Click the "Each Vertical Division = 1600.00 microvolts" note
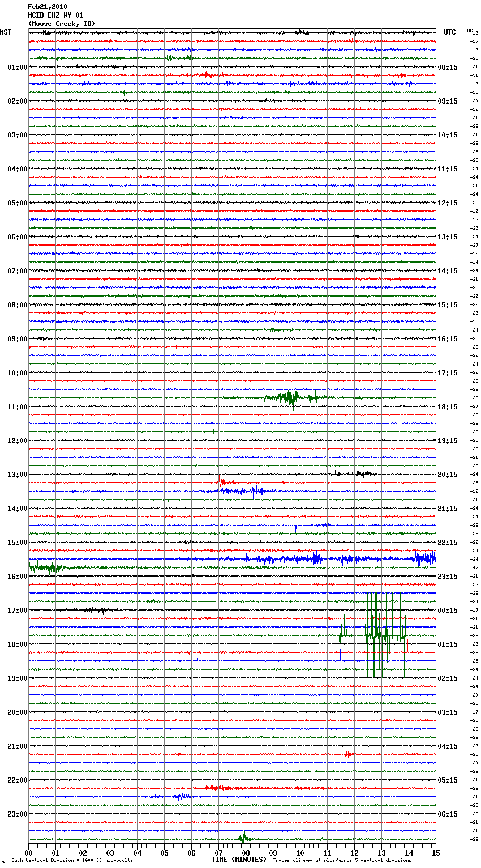The height and width of the screenshot is (868, 481). [x=72, y=860]
